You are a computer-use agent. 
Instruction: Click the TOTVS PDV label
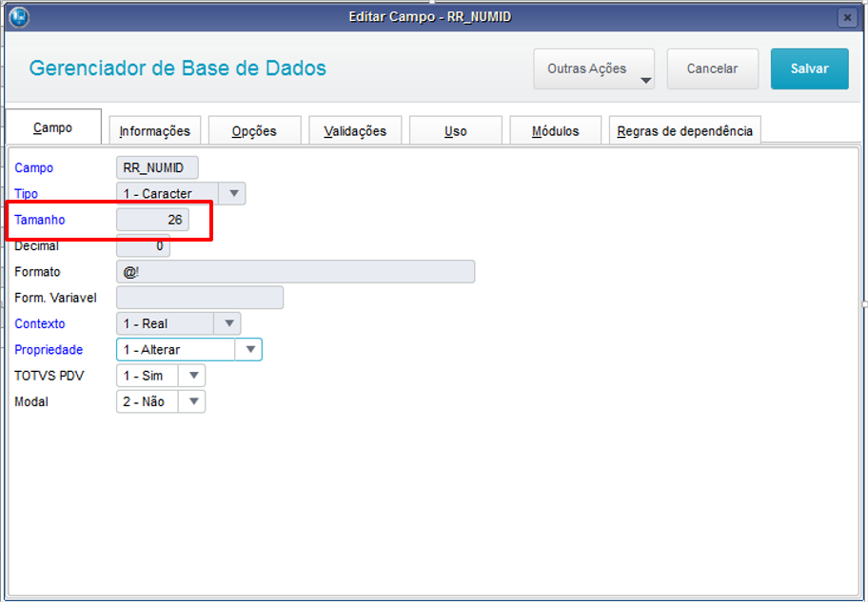tap(49, 376)
